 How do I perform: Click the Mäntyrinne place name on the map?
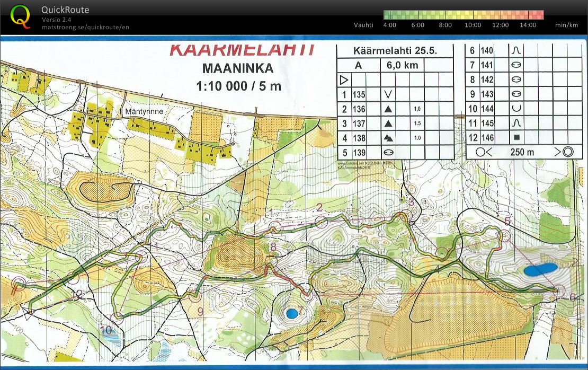(144, 112)
